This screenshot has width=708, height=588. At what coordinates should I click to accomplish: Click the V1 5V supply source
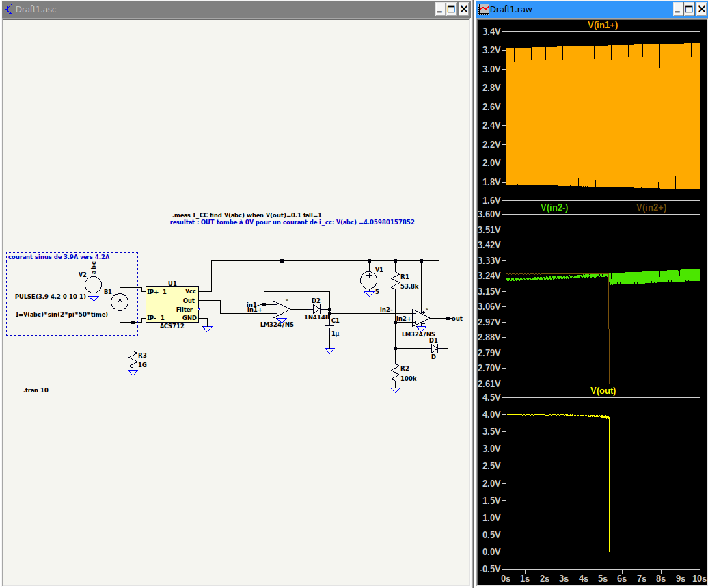[369, 279]
